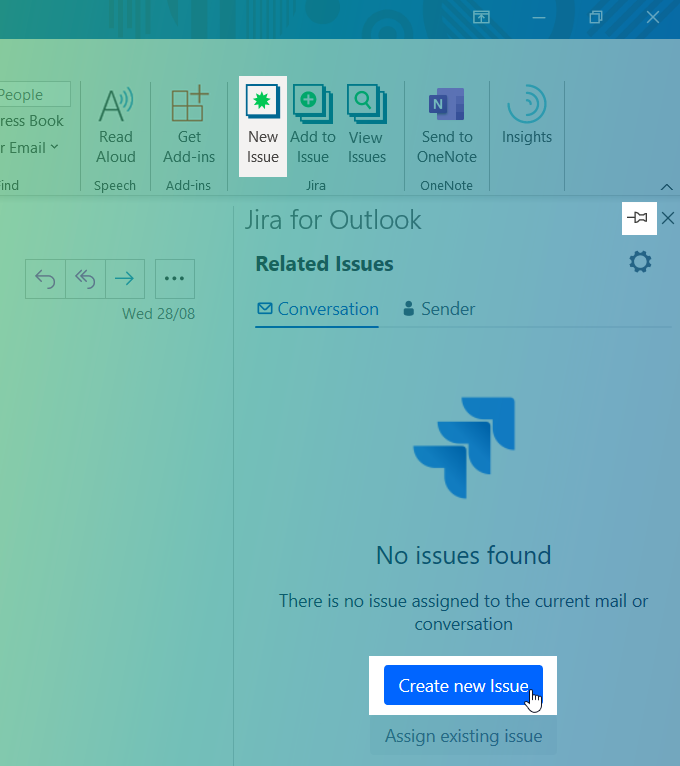680x766 pixels.
Task: Expand the Filter Email dropdown
Action: point(30,147)
